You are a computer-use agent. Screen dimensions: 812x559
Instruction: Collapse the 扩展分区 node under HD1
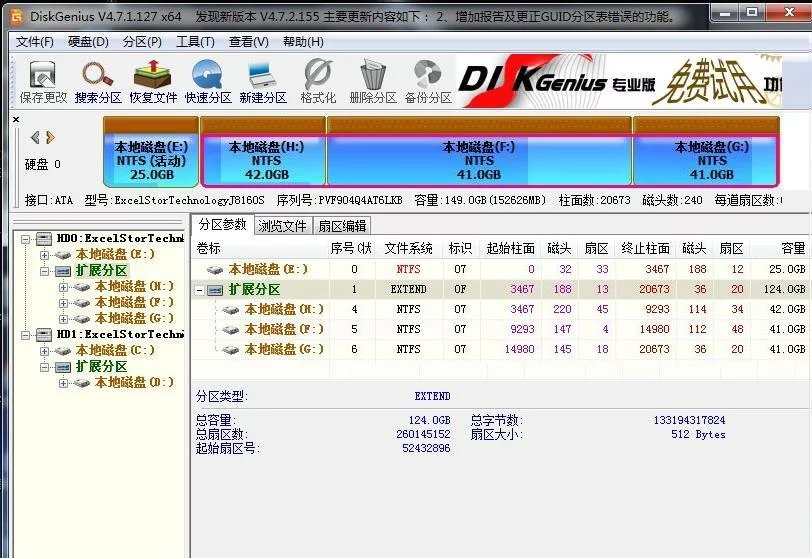click(45, 367)
